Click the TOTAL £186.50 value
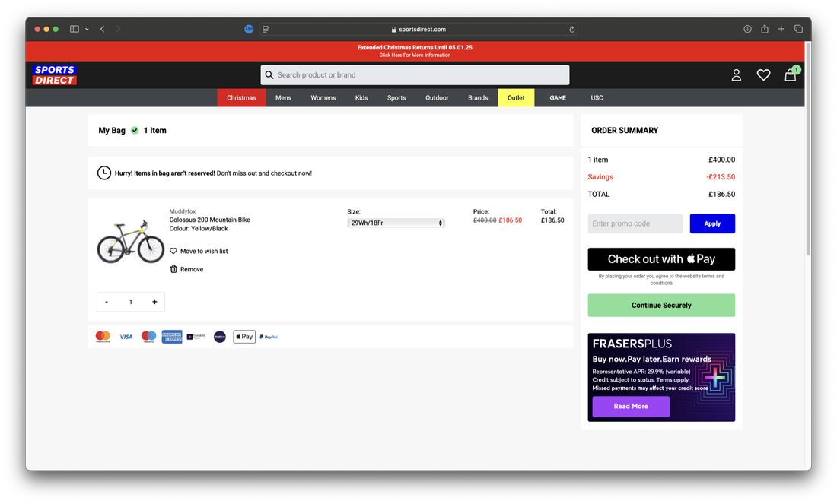Screen dimensions: 837x504 (x=721, y=194)
